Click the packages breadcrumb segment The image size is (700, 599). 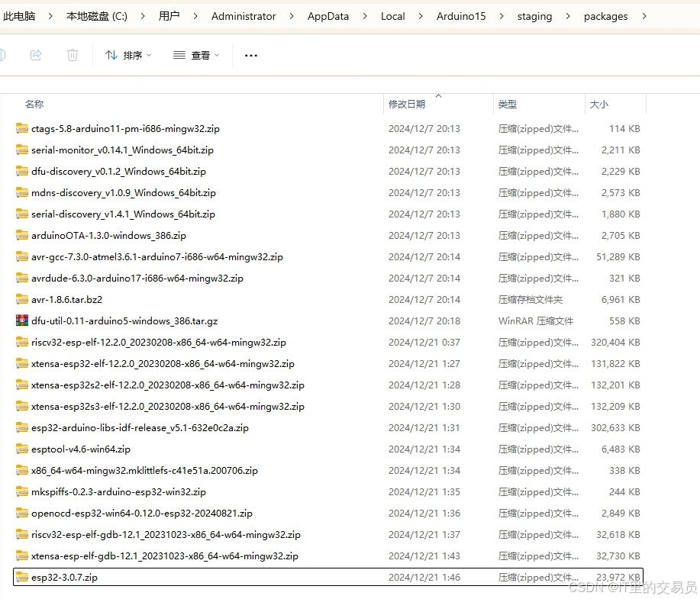pyautogui.click(x=605, y=16)
